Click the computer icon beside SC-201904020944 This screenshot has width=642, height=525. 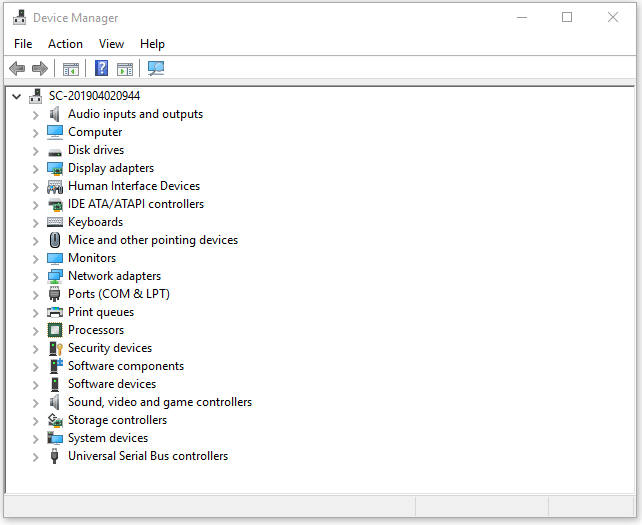36,96
